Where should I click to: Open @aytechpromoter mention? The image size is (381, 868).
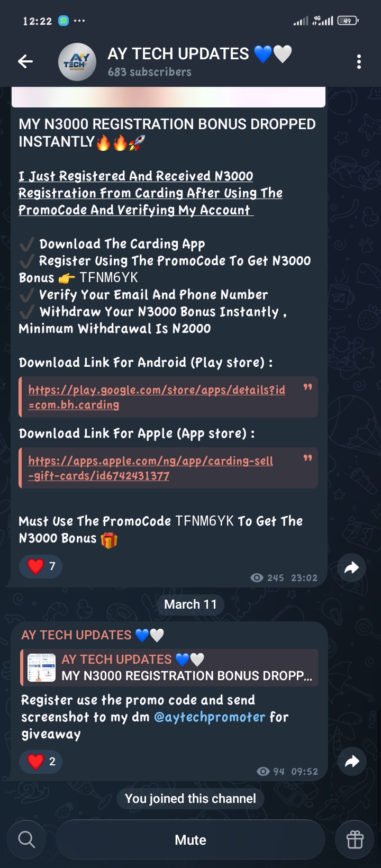coord(210,717)
